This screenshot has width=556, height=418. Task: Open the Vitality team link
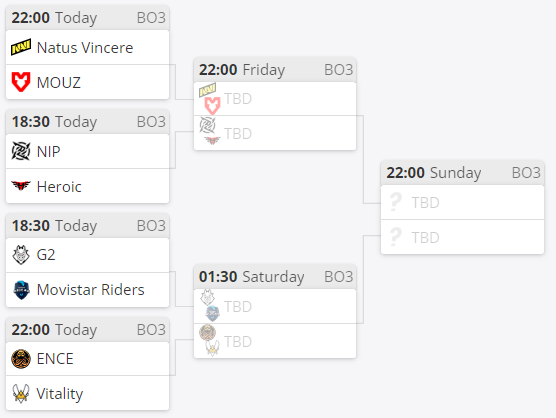point(60,394)
